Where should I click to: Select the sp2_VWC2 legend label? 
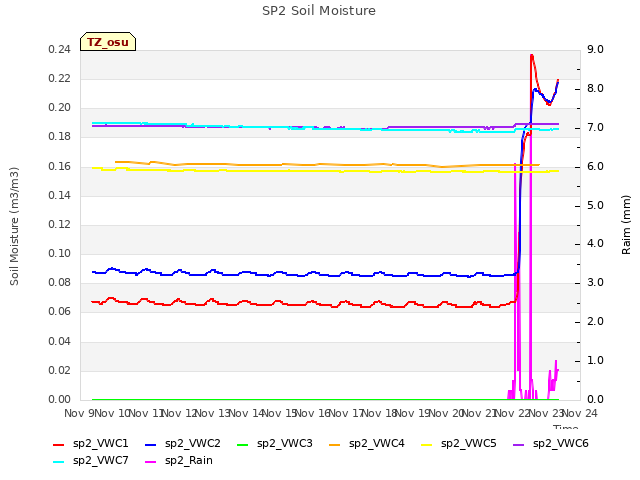[193, 444]
